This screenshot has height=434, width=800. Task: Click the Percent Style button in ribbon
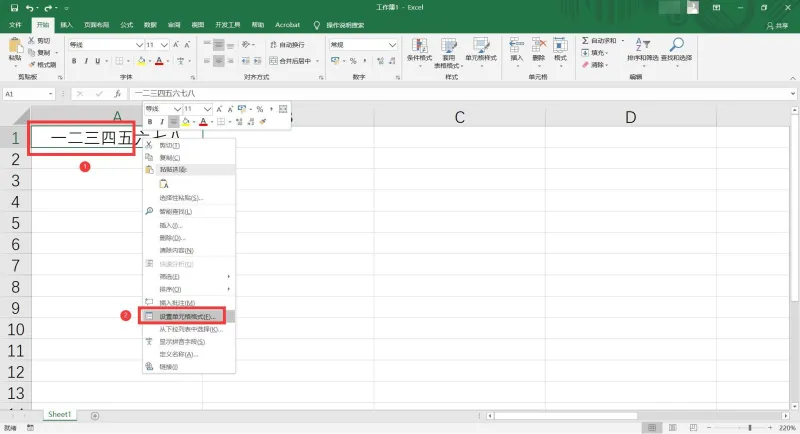click(x=353, y=61)
